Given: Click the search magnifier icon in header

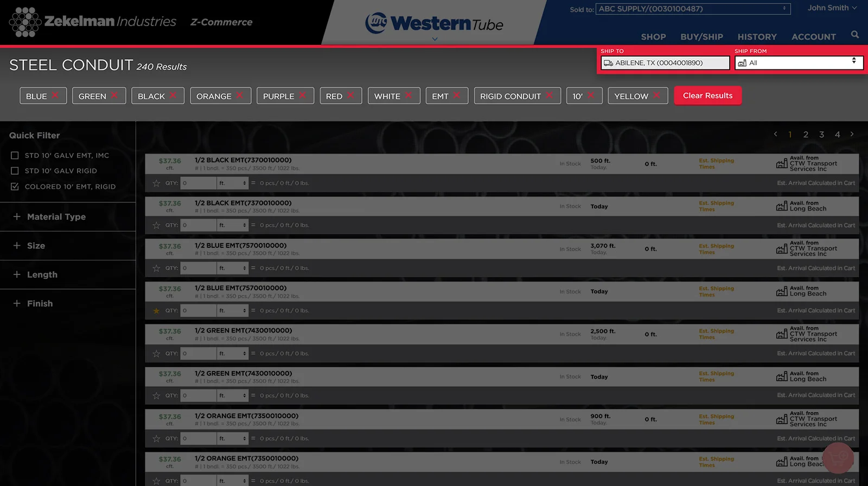Looking at the screenshot, I should point(854,35).
